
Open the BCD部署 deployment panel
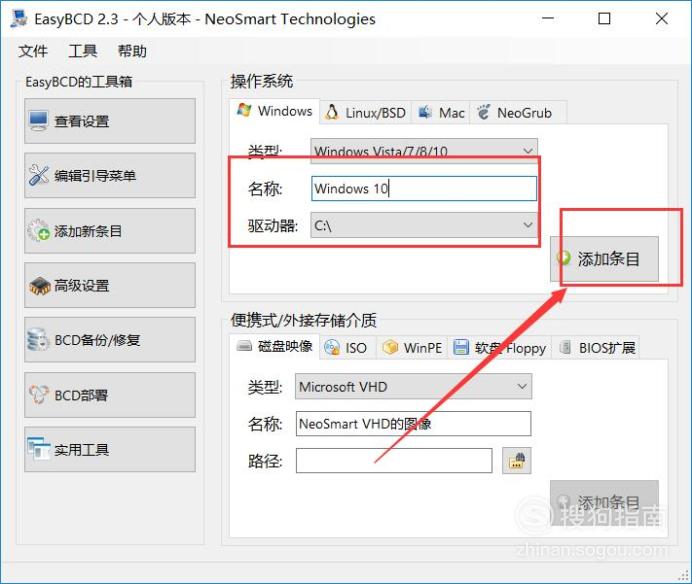pyautogui.click(x=110, y=395)
